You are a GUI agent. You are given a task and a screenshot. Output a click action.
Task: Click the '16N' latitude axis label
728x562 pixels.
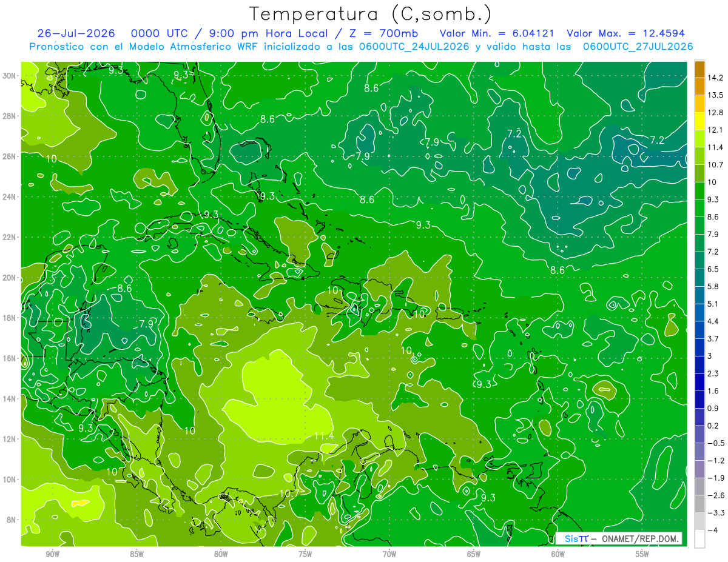tap(9, 358)
